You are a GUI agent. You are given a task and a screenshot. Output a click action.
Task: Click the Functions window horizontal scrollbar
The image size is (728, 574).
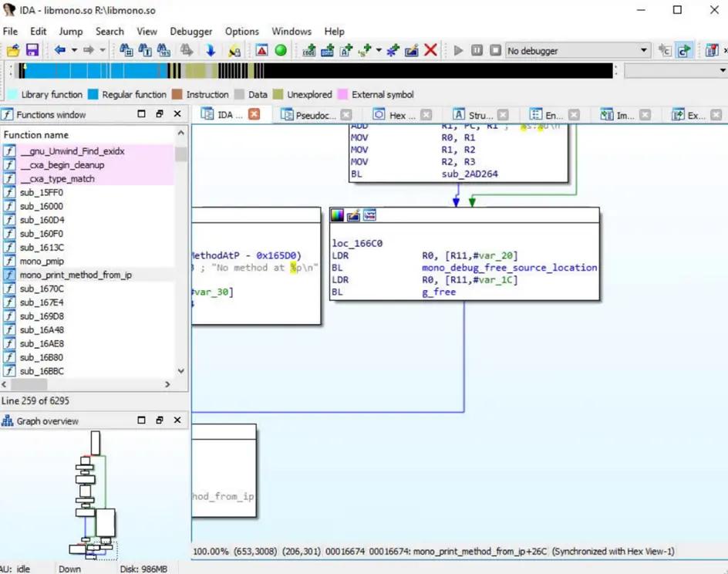point(31,384)
